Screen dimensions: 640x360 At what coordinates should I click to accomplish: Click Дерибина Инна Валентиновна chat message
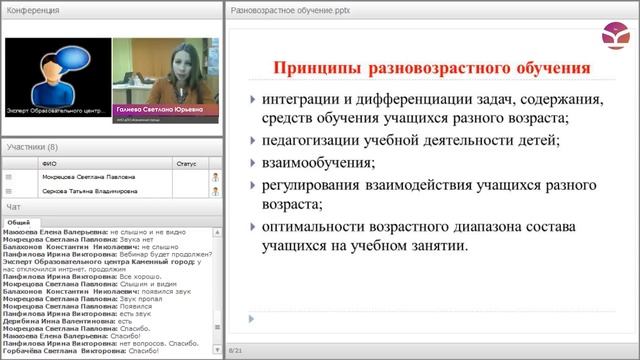67,321
